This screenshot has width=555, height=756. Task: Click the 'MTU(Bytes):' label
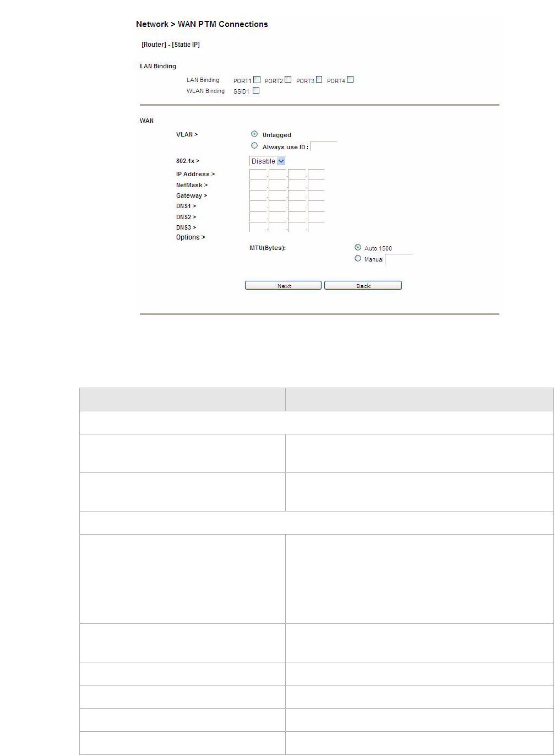[x=268, y=248]
